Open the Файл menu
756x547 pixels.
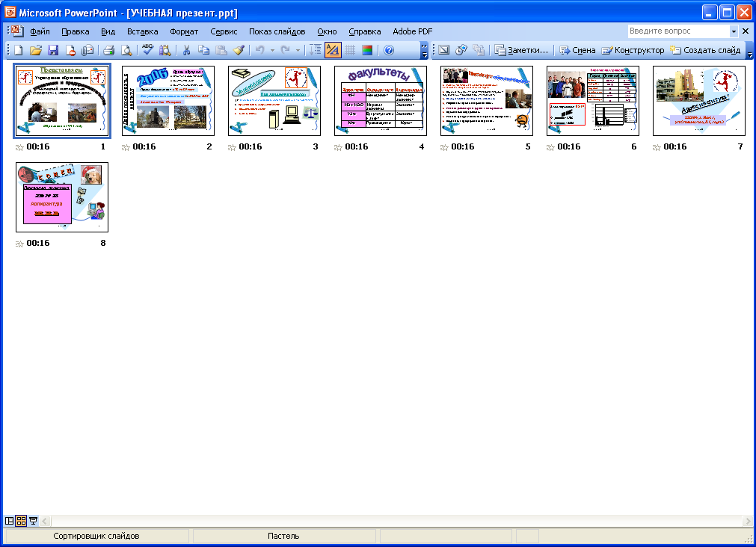tap(40, 31)
